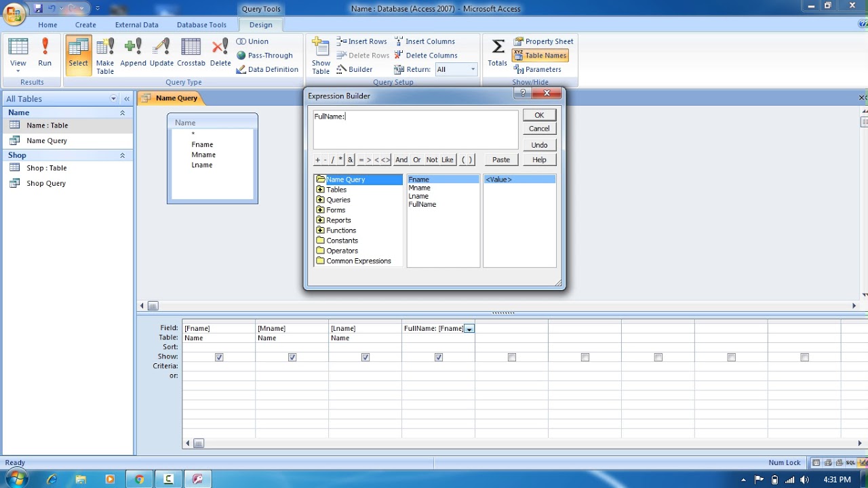Open the FullName field dropdown arrow in grid
The height and width of the screenshot is (488, 868).
pos(469,329)
